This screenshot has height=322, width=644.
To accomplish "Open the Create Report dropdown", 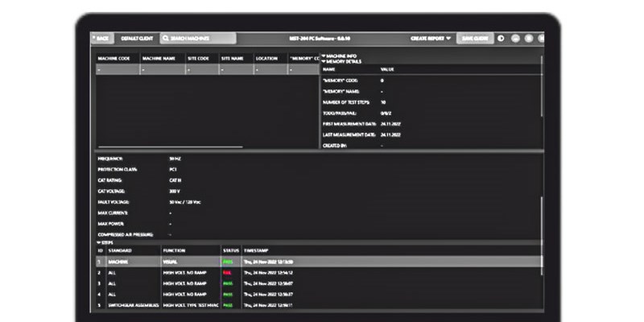I will [x=431, y=38].
